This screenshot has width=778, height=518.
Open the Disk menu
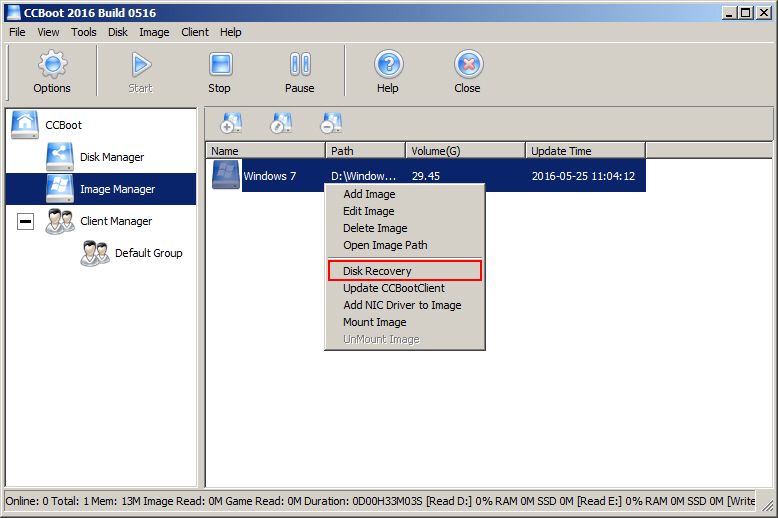pos(118,32)
